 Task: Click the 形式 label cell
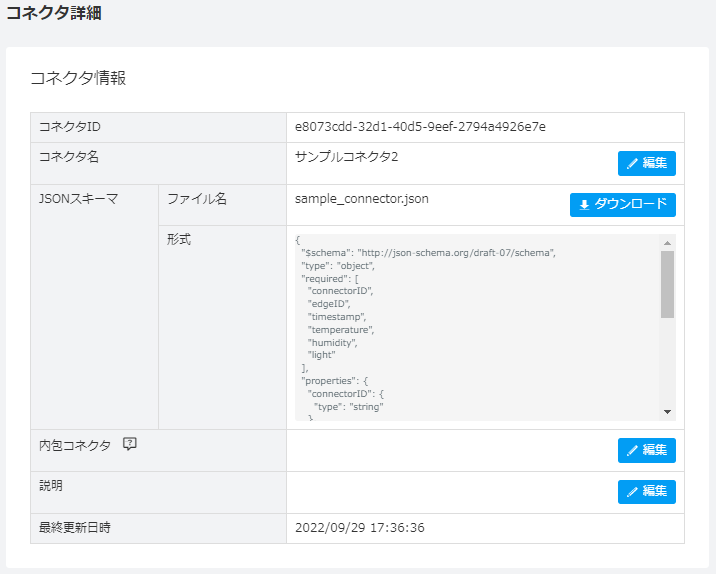(x=222, y=327)
